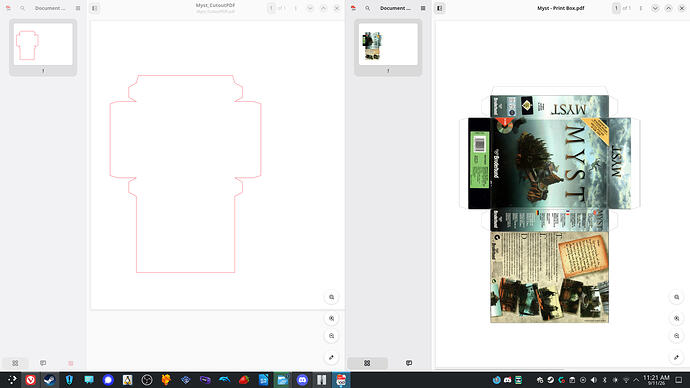Go to next page in Print Box.pdf window

[x=655, y=8]
